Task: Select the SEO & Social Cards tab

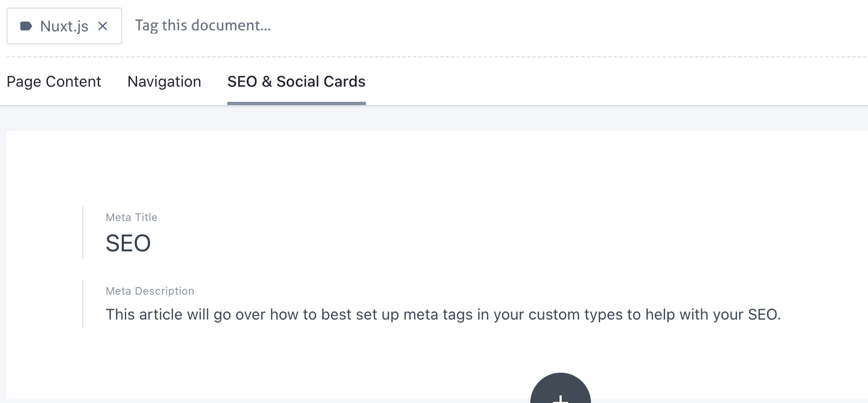Action: click(296, 82)
